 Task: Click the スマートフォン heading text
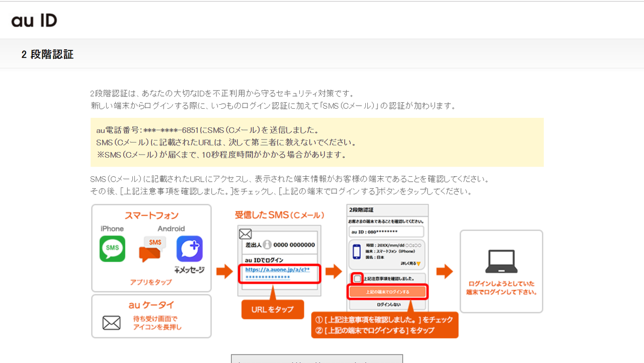[151, 215]
